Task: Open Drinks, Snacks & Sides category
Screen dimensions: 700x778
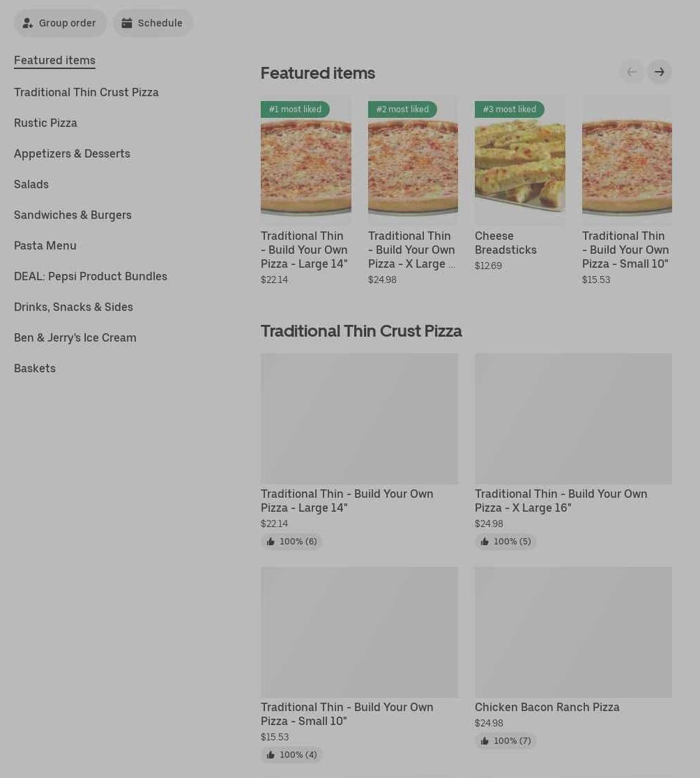Action: tap(73, 307)
